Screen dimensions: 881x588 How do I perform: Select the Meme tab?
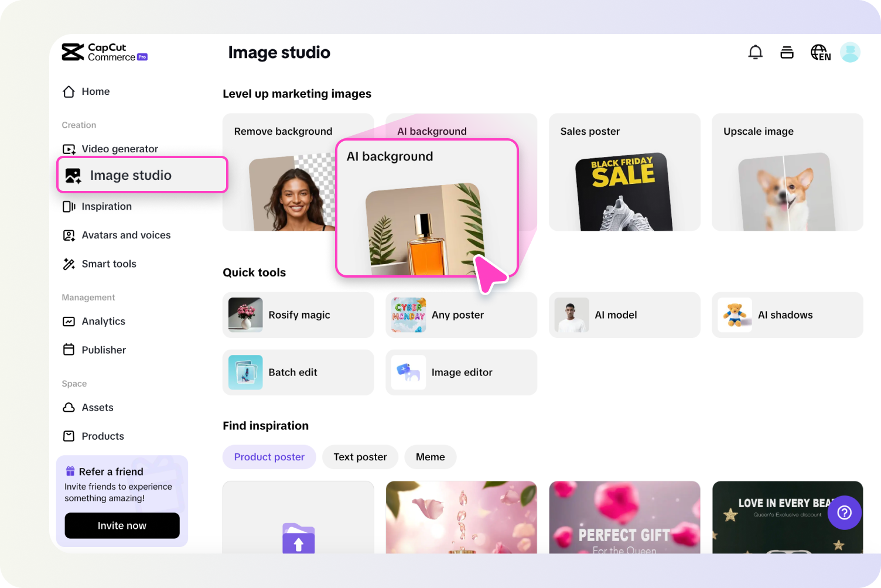pyautogui.click(x=430, y=457)
